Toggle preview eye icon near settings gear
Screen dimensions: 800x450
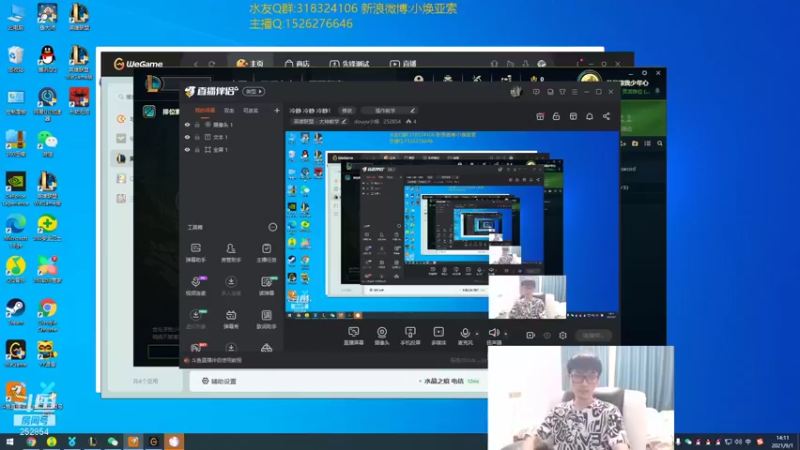pyautogui.click(x=547, y=335)
